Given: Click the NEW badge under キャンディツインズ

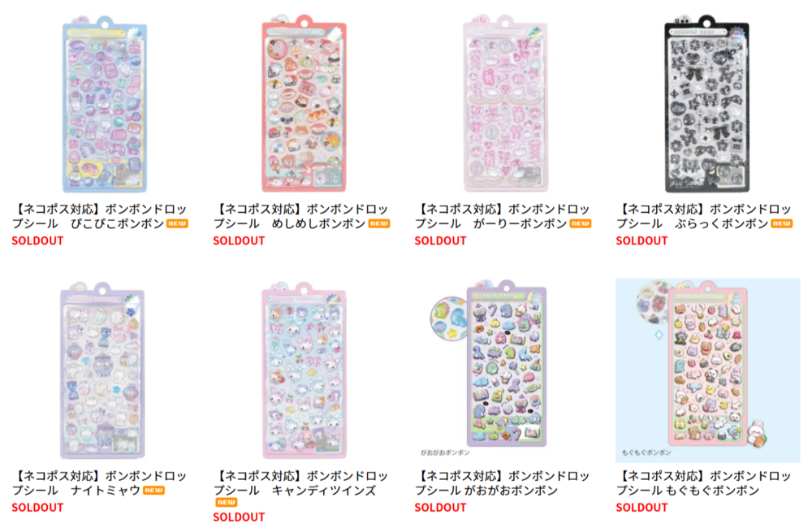Looking at the screenshot, I should (x=227, y=502).
